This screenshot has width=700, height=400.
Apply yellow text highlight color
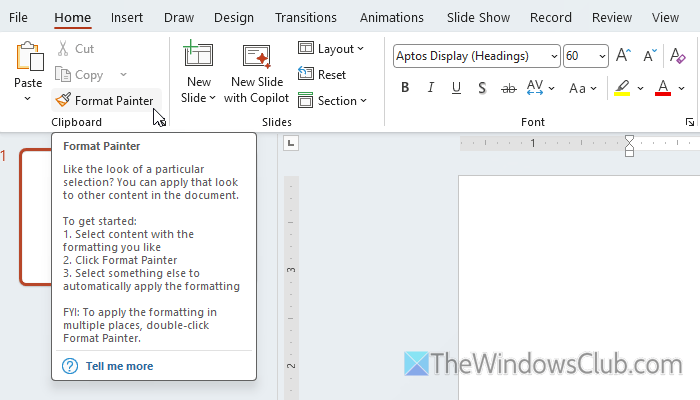coord(622,88)
